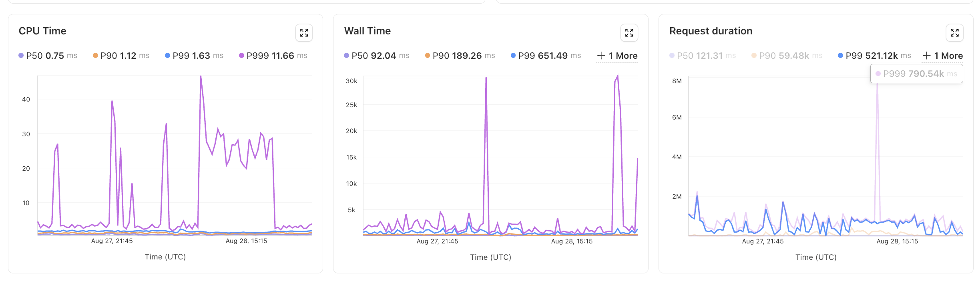Toggle the CPU Time P90 series
This screenshot has height=283, width=980.
(x=121, y=56)
